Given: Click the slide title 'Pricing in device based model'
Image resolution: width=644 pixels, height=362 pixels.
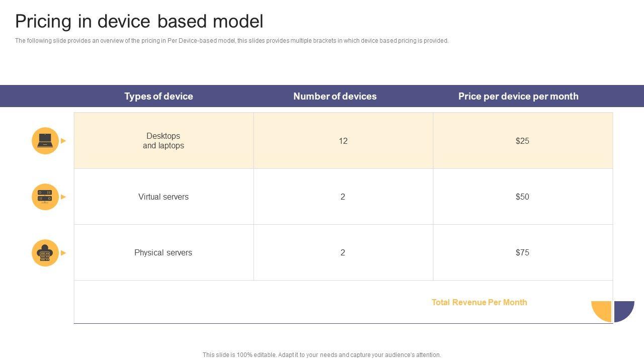Looking at the screenshot, I should coord(139,22).
